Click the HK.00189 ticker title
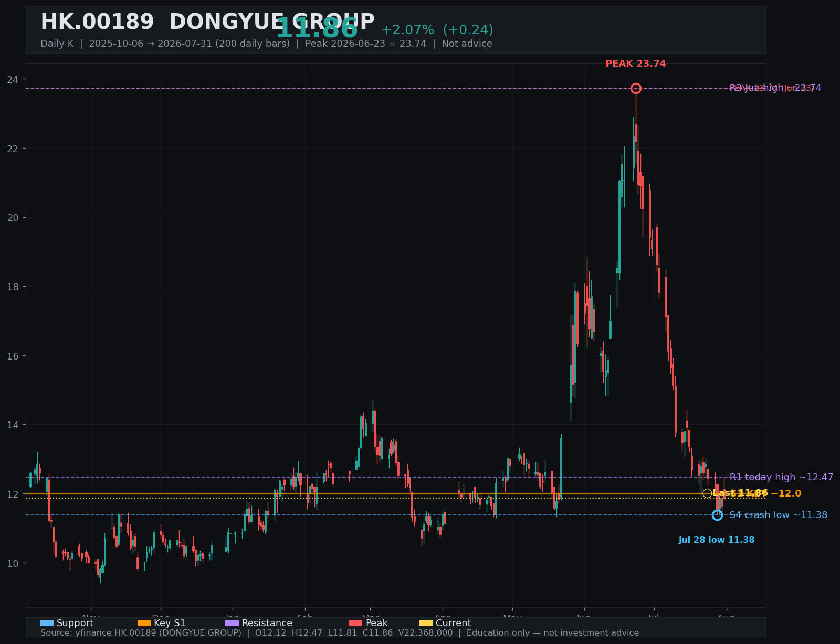Viewport: 840px width, 644px height. click(x=207, y=23)
